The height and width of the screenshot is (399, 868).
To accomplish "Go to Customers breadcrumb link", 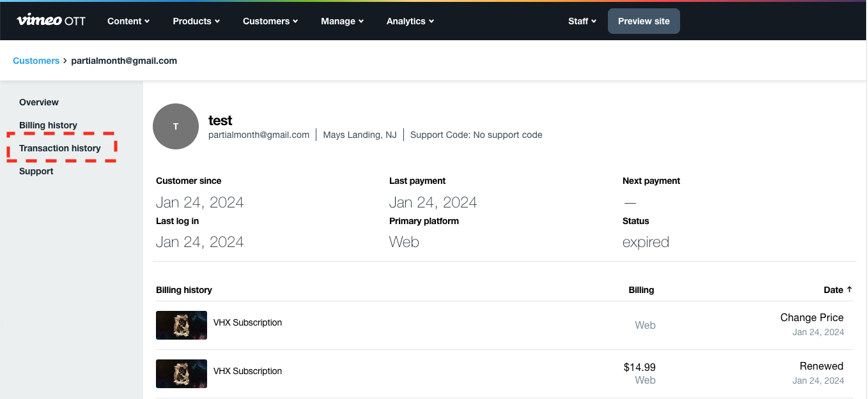I will [36, 61].
